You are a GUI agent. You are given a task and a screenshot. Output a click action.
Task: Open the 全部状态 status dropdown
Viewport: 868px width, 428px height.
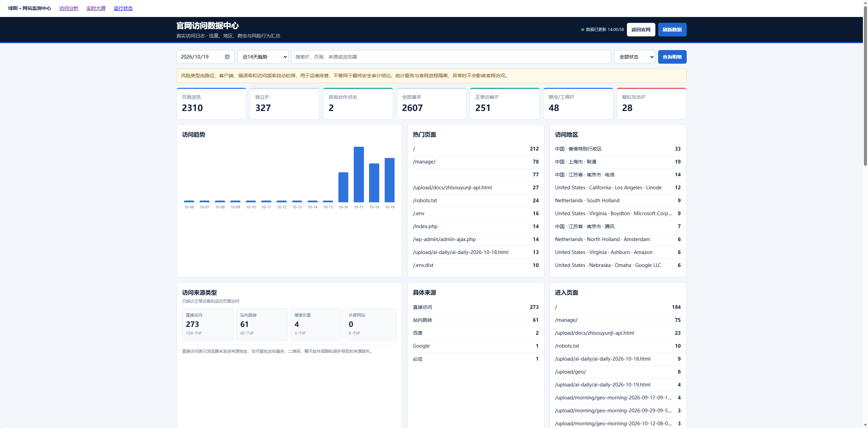[635, 57]
